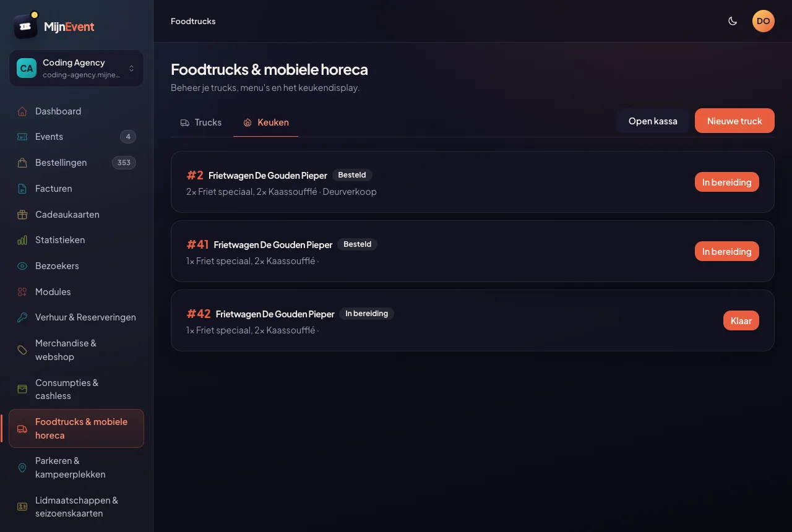
Task: Click the Parkeren & kampeerplekken pin icon
Action: click(x=22, y=468)
